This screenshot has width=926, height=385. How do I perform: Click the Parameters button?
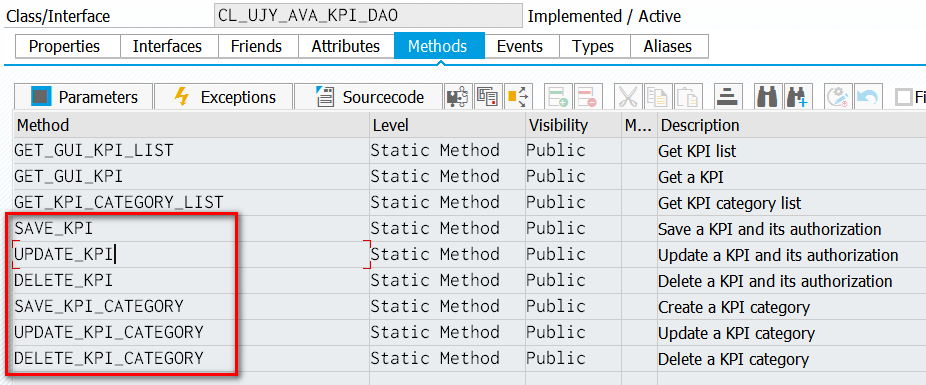pos(83,97)
